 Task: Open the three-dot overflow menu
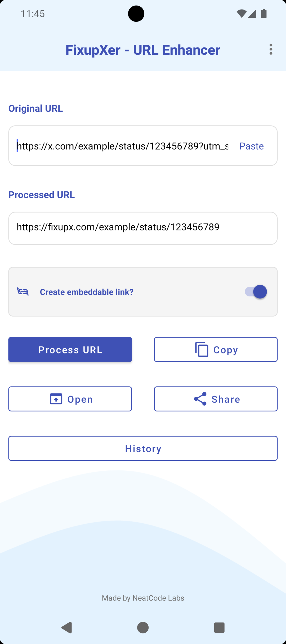(271, 49)
